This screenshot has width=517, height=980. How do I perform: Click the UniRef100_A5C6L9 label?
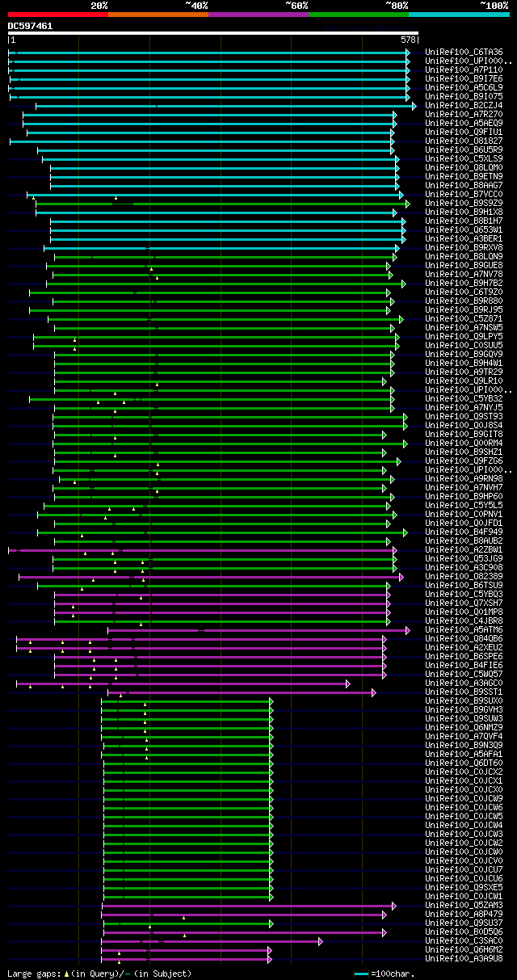464,87
